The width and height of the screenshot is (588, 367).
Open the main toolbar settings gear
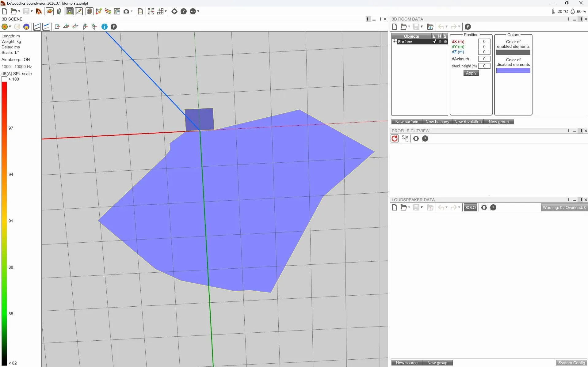tap(174, 11)
